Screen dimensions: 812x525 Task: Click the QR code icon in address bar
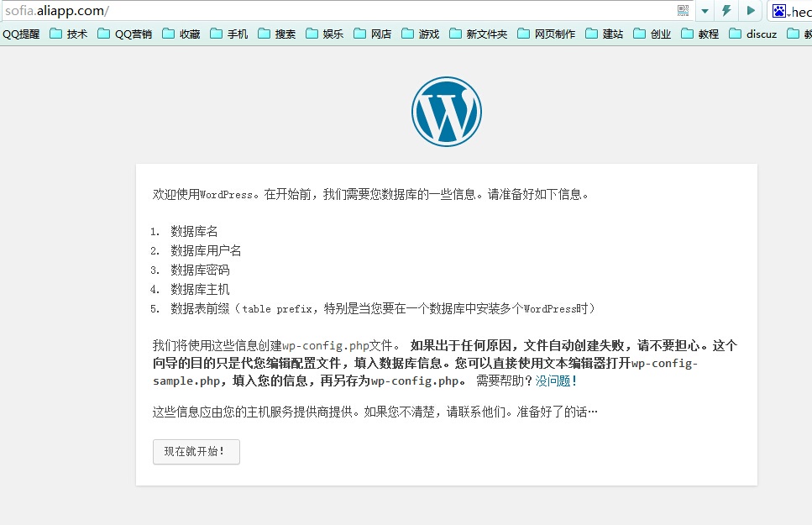pyautogui.click(x=683, y=10)
